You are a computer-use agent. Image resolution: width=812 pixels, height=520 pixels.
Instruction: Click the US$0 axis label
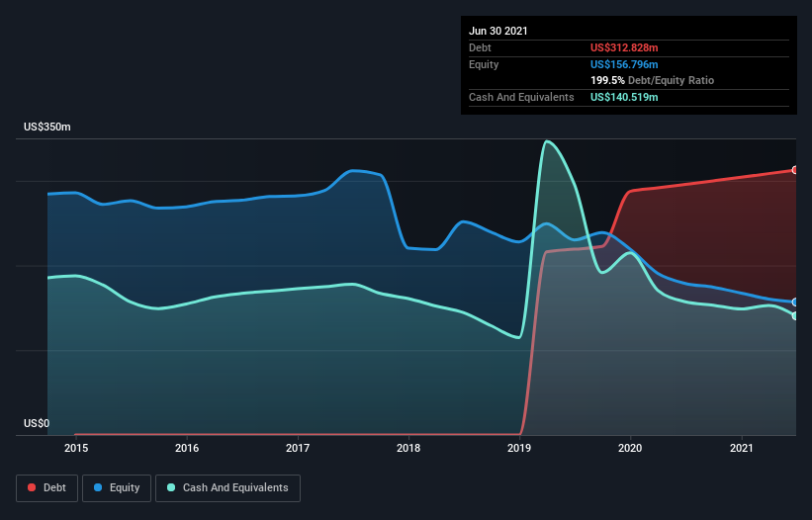pyautogui.click(x=37, y=423)
